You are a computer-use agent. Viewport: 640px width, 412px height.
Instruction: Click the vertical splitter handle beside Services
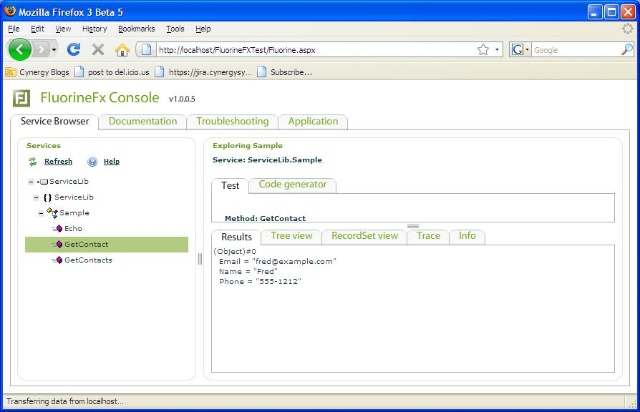click(x=200, y=259)
